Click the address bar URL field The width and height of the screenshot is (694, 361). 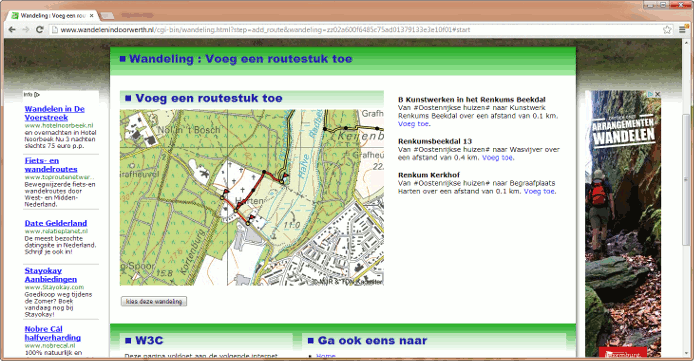click(354, 30)
